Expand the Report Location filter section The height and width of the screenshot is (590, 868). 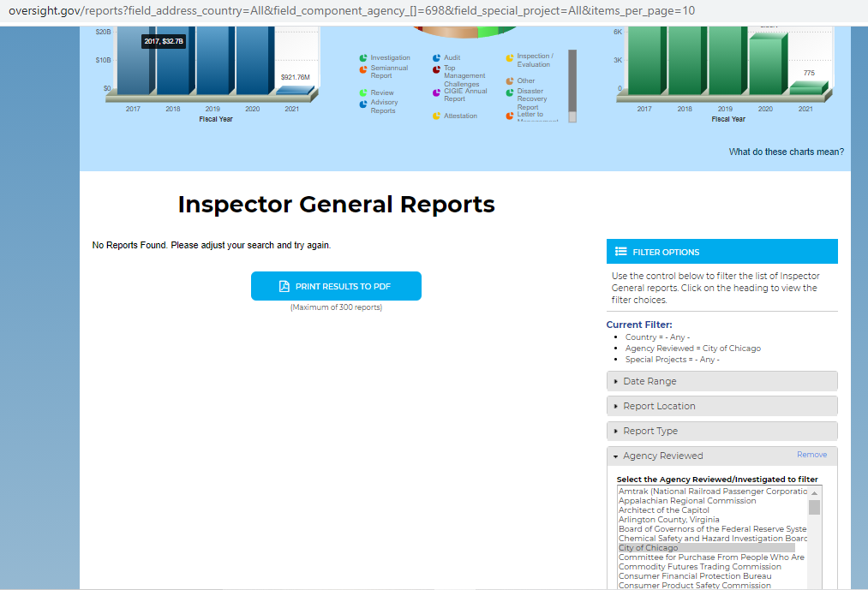(x=721, y=406)
